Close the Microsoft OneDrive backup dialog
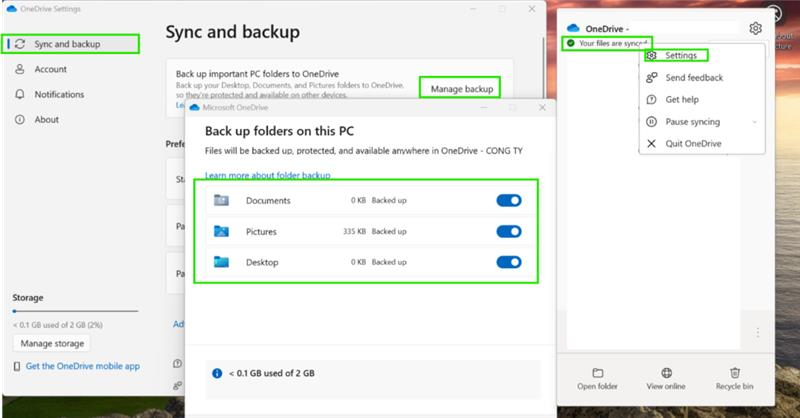This screenshot has height=418, width=800. pyautogui.click(x=542, y=108)
